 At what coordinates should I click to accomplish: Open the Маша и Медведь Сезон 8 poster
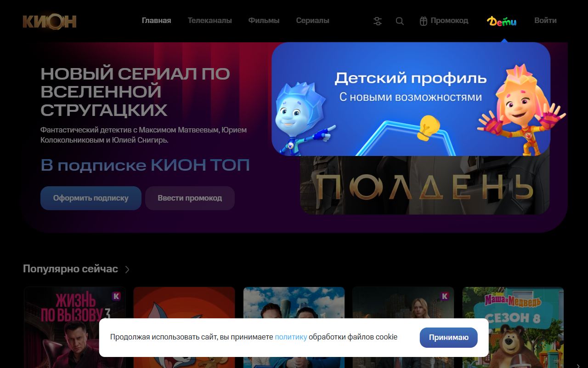[513, 328]
